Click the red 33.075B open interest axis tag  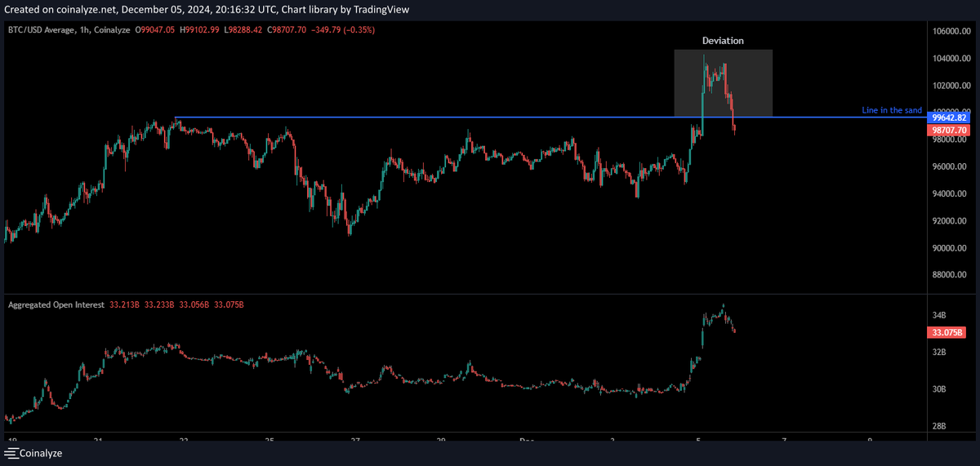click(947, 333)
